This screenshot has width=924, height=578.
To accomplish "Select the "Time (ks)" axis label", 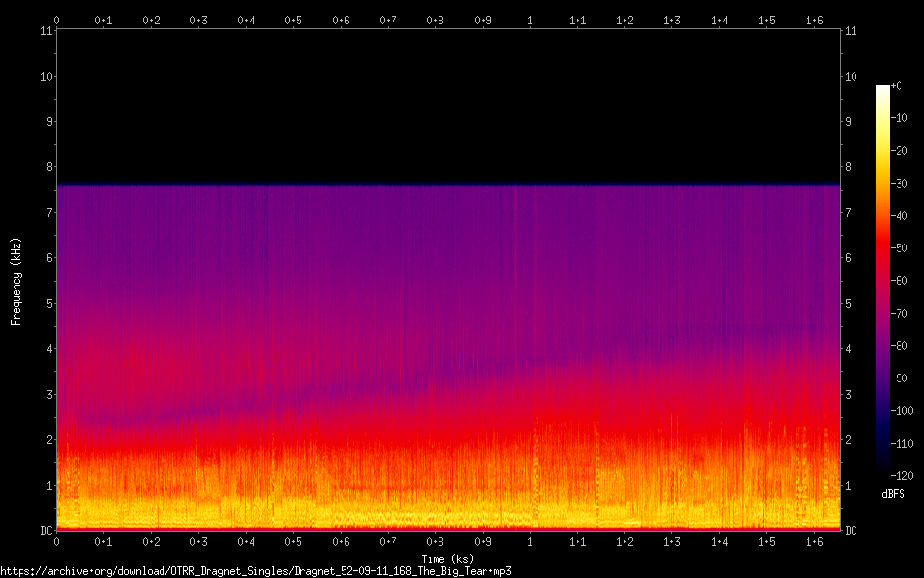I will click(447, 558).
